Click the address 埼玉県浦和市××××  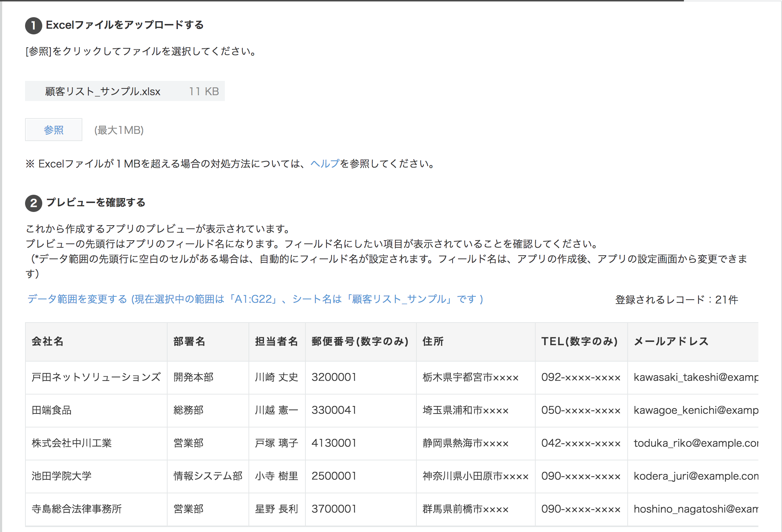476,410
